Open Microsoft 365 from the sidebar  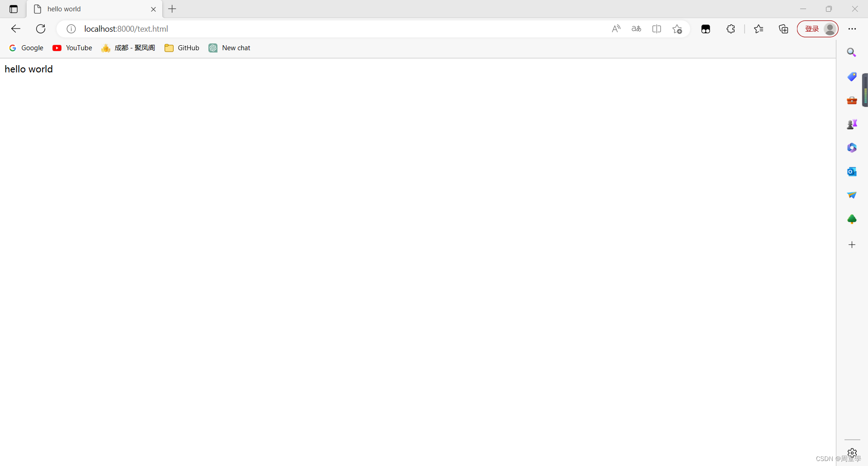click(x=852, y=147)
